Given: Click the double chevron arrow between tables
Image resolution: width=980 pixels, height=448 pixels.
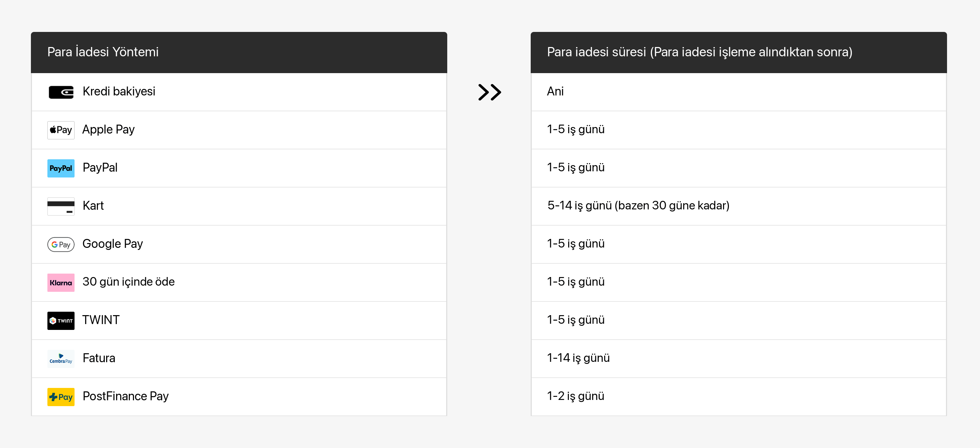Looking at the screenshot, I should click(489, 92).
